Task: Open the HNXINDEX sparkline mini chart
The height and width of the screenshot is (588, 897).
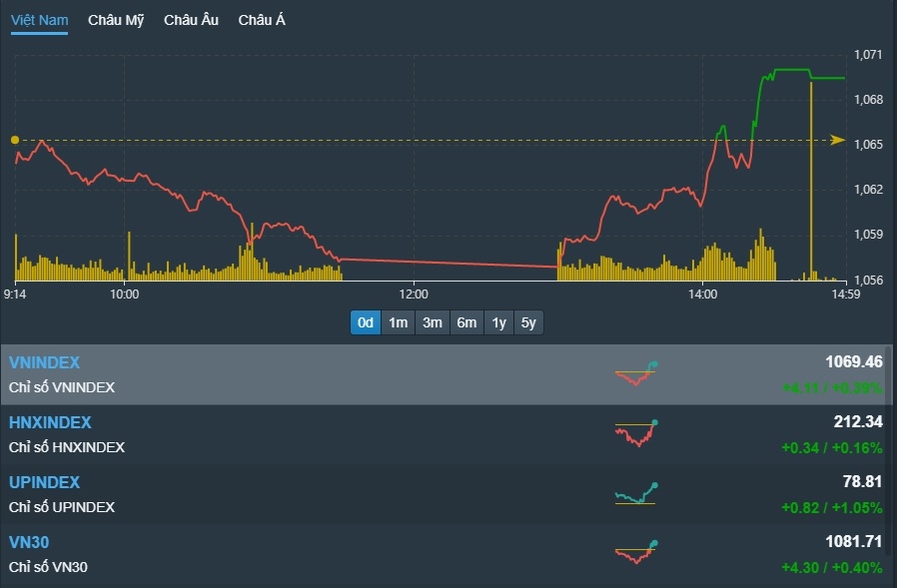Action: (x=636, y=433)
